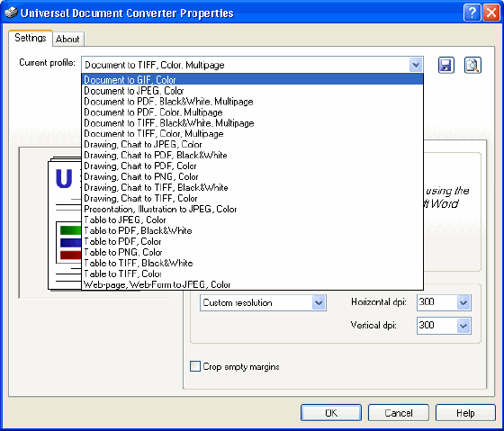Select Drawing, Chart to JPEG, Color
This screenshot has width=504, height=431.
coord(252,144)
